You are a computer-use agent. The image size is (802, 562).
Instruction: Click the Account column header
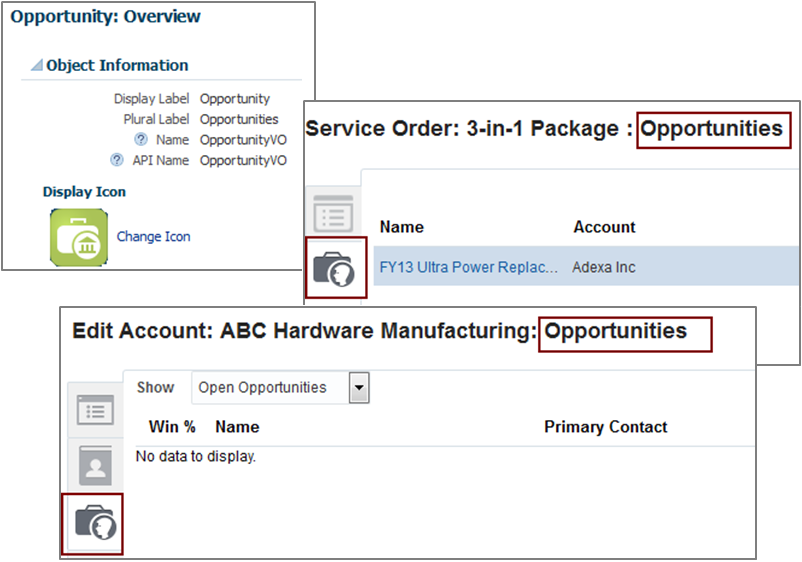tap(604, 227)
